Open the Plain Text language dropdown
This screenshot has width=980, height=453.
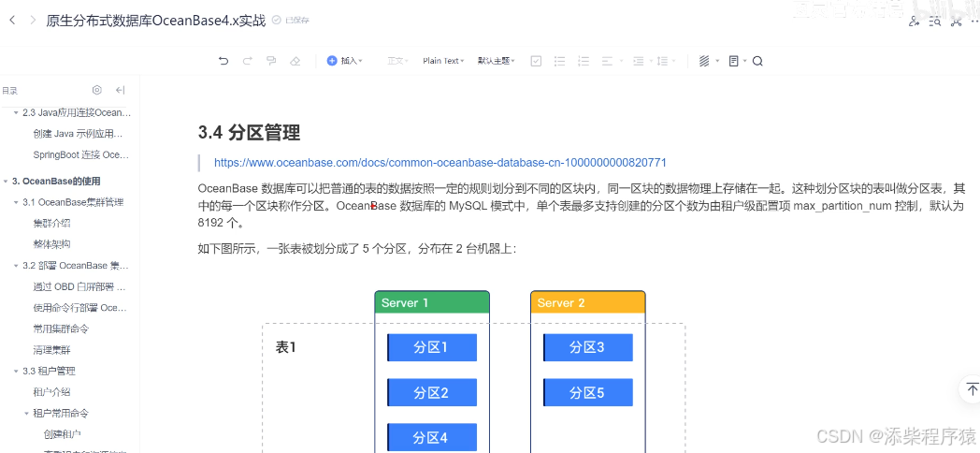(x=443, y=61)
